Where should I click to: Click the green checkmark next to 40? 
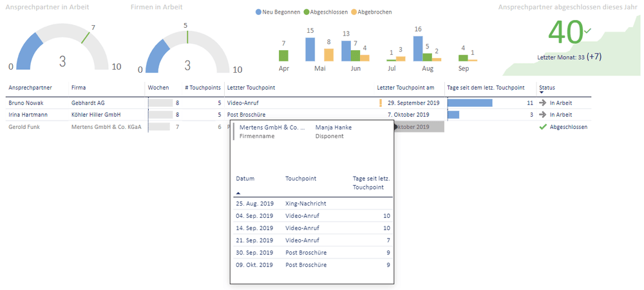click(587, 30)
